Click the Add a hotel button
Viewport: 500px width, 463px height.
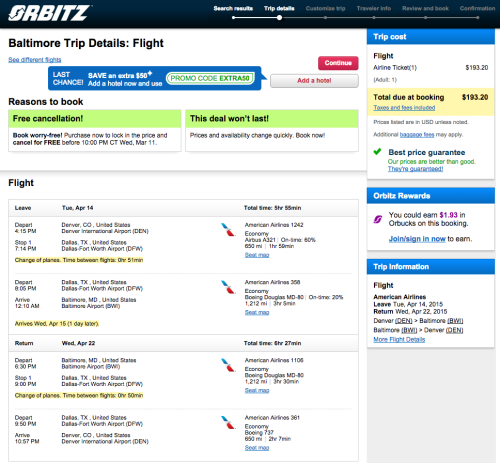pyautogui.click(x=314, y=81)
